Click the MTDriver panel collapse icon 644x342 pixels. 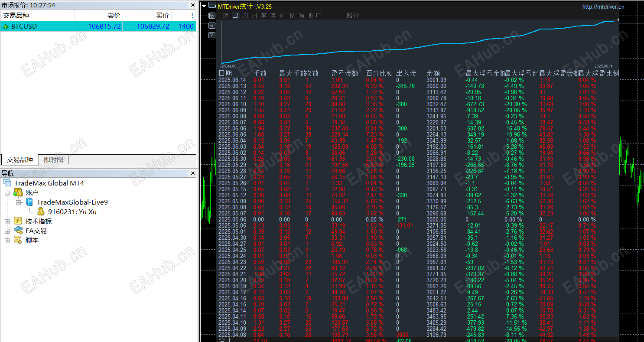(x=212, y=6)
